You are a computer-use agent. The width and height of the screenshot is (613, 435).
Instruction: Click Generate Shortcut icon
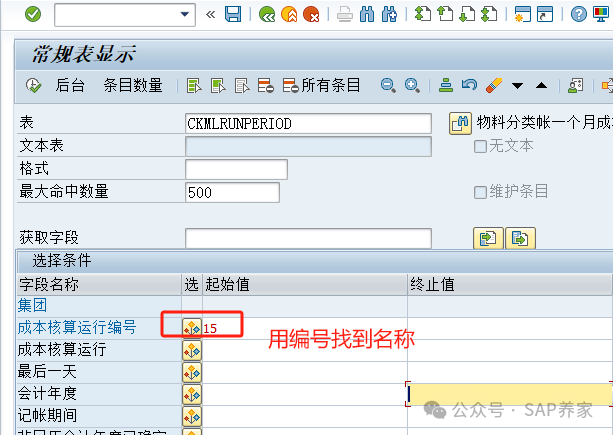(x=545, y=14)
